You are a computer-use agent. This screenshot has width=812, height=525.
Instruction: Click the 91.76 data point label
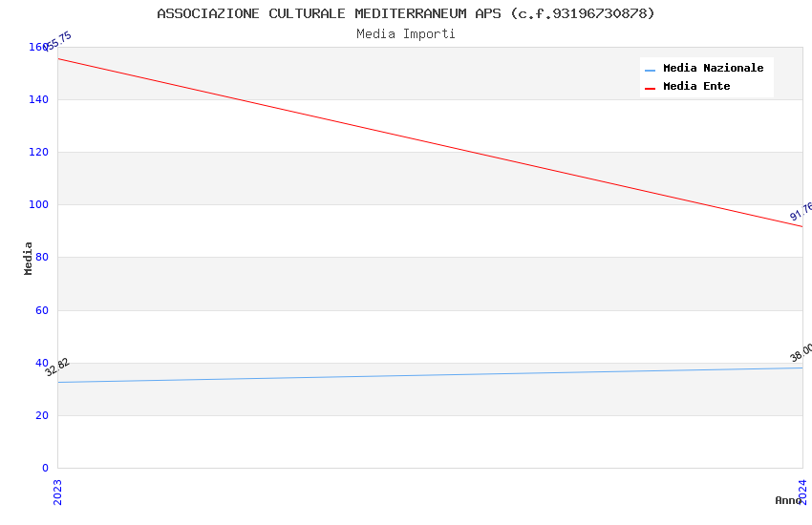[801, 211]
